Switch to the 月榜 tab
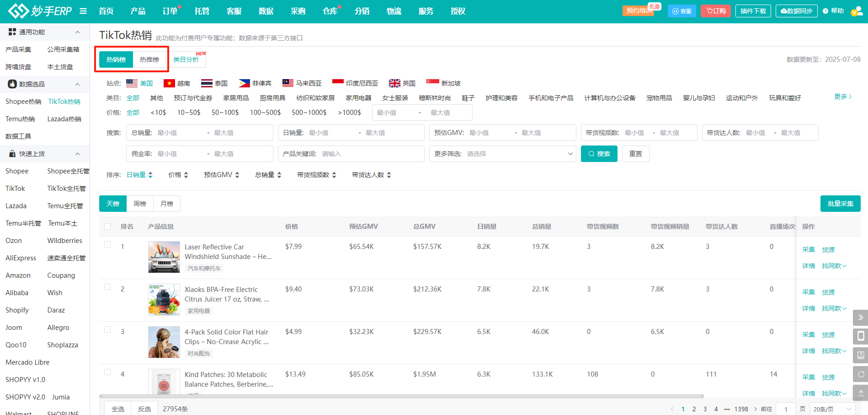 click(167, 204)
